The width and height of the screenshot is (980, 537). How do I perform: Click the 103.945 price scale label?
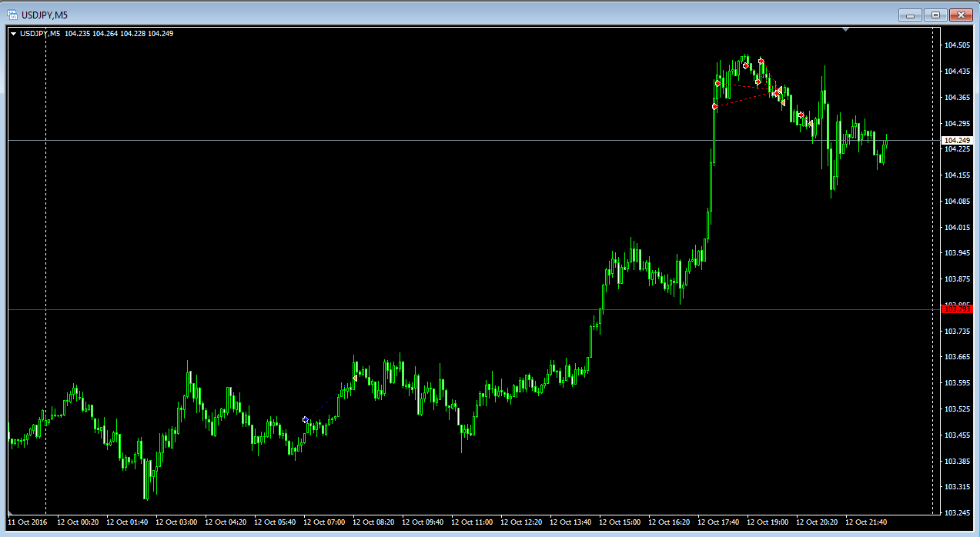[x=957, y=253]
